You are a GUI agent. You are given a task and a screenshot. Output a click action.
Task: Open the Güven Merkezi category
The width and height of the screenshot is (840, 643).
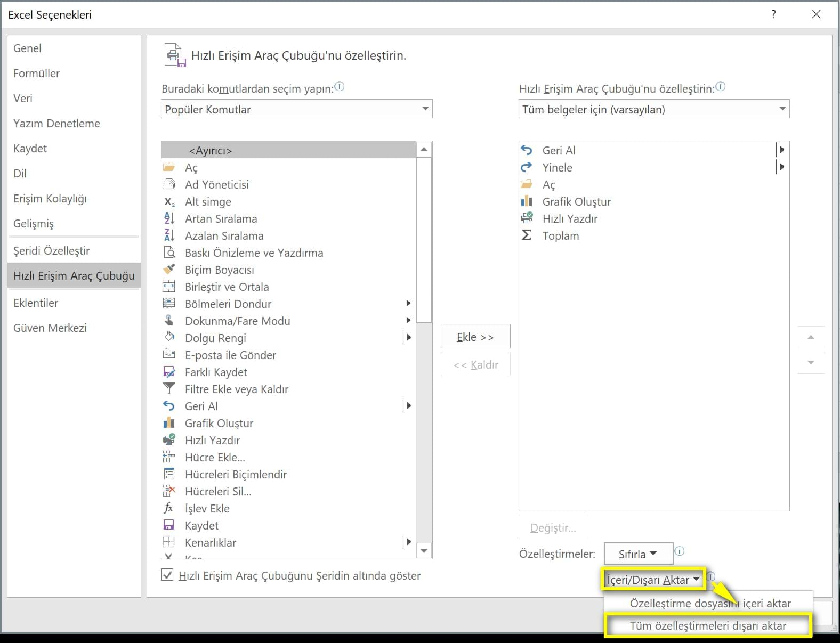pos(74,328)
